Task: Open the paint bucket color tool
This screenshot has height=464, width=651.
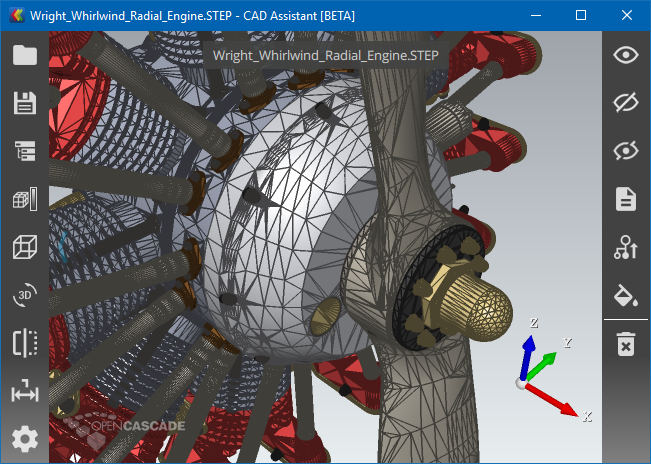Action: click(626, 295)
